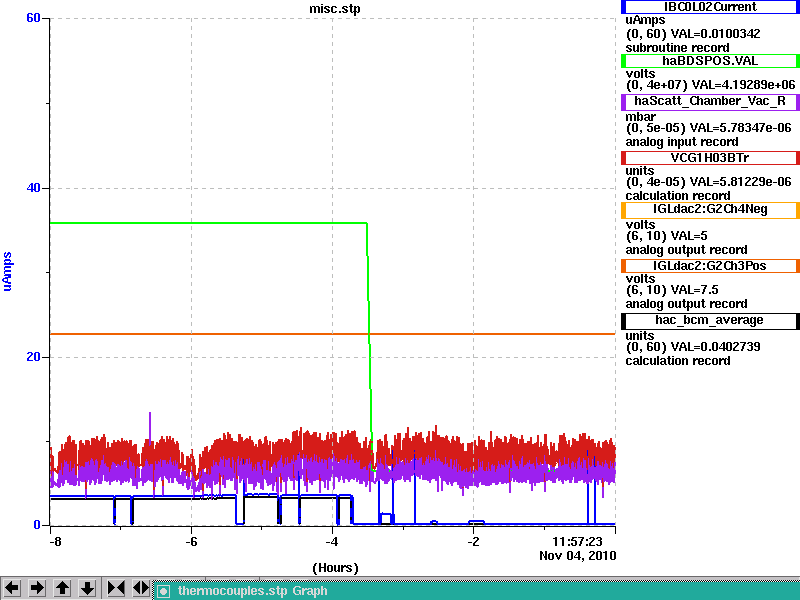The height and width of the screenshot is (600, 800).
Task: Click the 11:57:23 timestamp
Action: click(x=578, y=541)
